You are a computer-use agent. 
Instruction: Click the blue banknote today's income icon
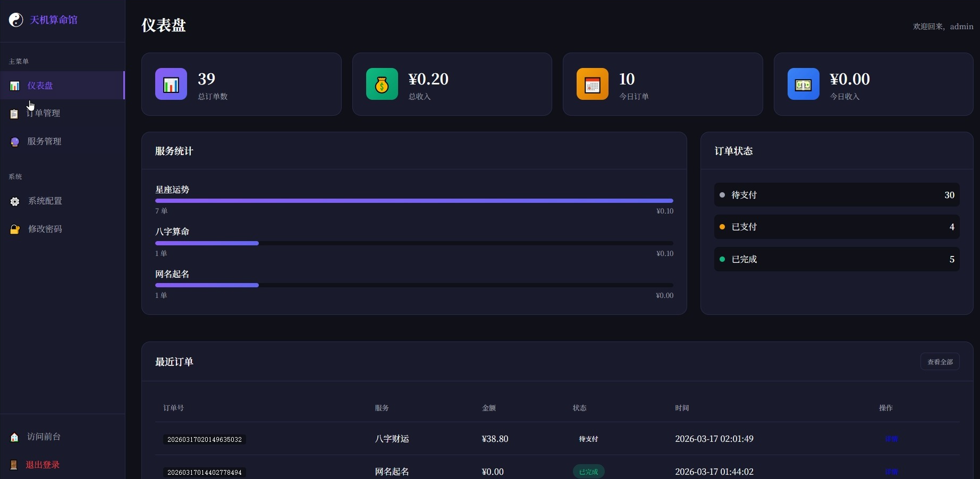(803, 84)
